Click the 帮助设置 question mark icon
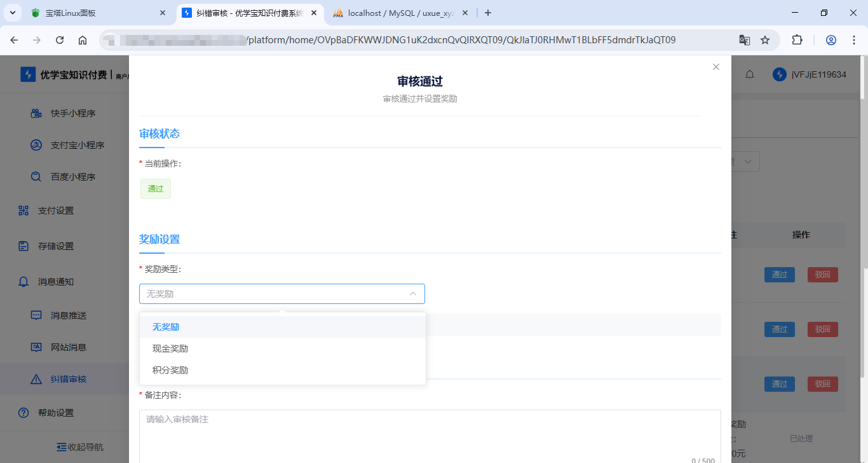Image resolution: width=868 pixels, height=463 pixels. pos(24,413)
